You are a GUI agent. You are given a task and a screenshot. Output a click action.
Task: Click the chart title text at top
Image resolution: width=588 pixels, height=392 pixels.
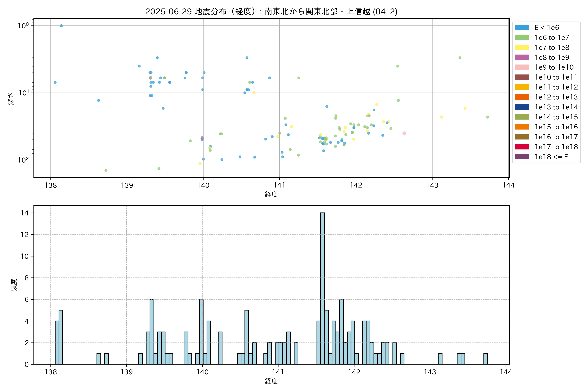coord(271,11)
